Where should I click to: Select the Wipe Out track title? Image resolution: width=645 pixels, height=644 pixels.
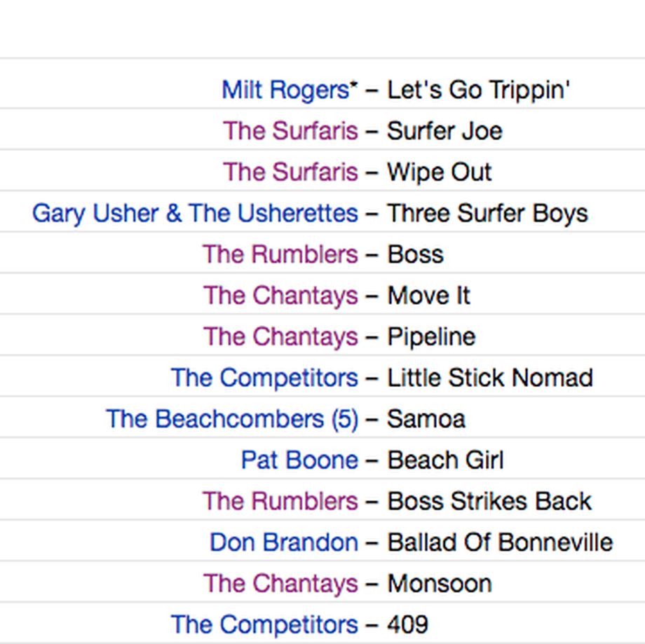440,172
